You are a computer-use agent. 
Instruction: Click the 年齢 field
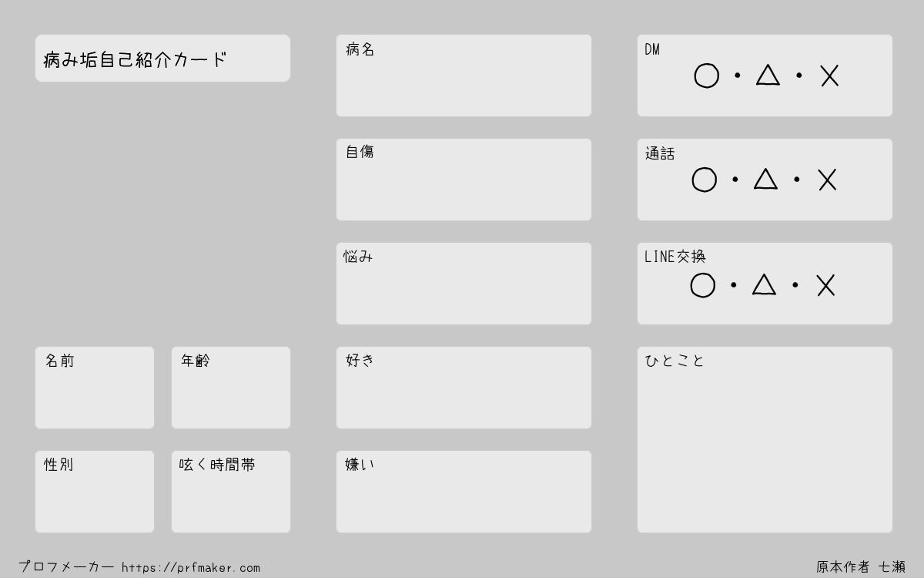tap(231, 388)
